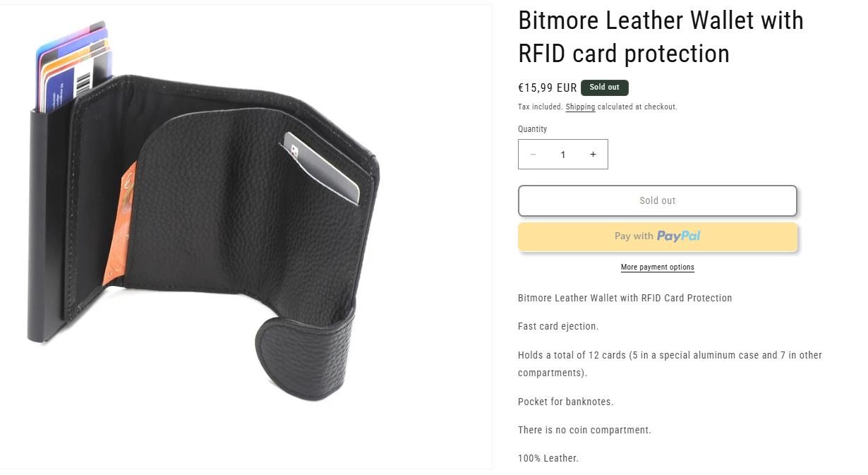Click the Quantity label
Screen dimensions: 868x475
(x=532, y=129)
